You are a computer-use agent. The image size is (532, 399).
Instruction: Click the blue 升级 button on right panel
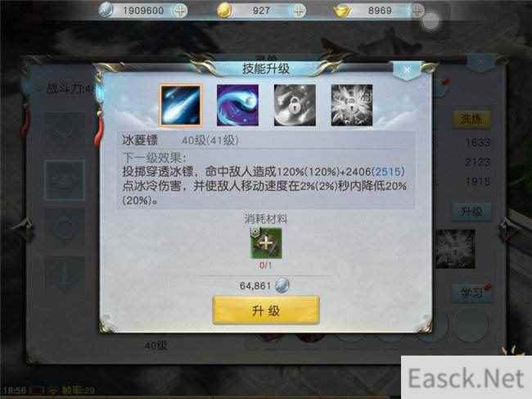(x=471, y=212)
